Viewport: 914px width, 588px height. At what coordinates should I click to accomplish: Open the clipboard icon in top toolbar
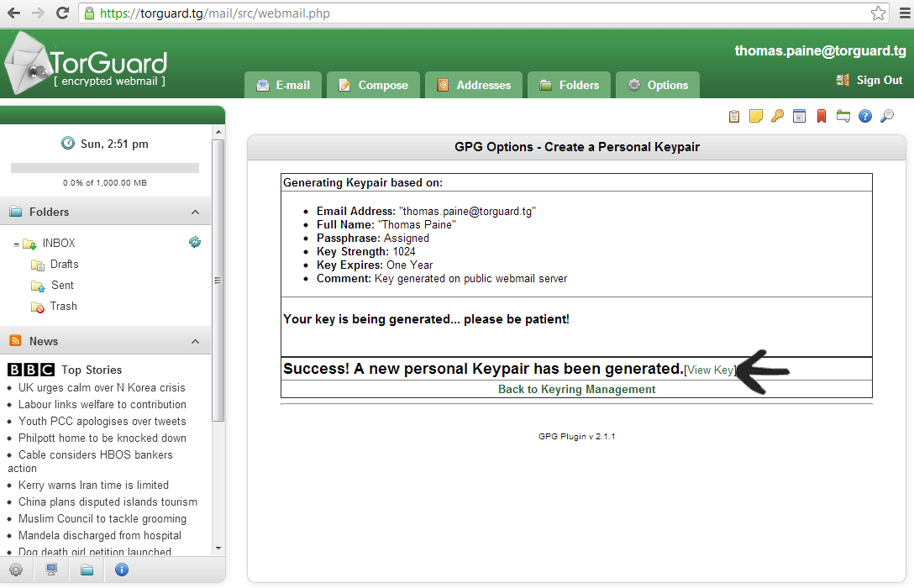pyautogui.click(x=734, y=117)
